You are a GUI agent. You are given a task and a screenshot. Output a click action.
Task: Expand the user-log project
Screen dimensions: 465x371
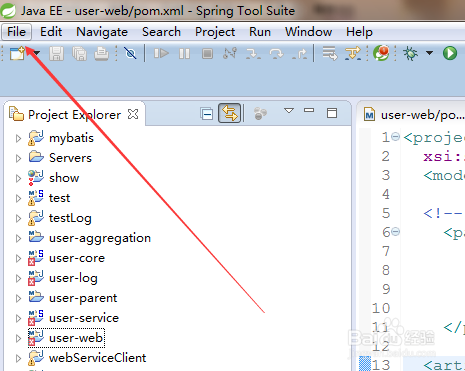[18, 278]
